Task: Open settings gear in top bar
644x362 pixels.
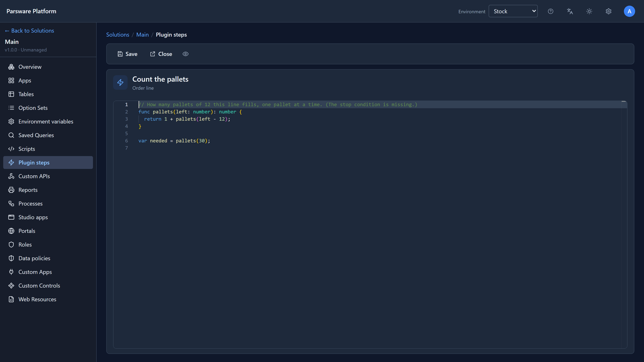Action: coord(609,11)
